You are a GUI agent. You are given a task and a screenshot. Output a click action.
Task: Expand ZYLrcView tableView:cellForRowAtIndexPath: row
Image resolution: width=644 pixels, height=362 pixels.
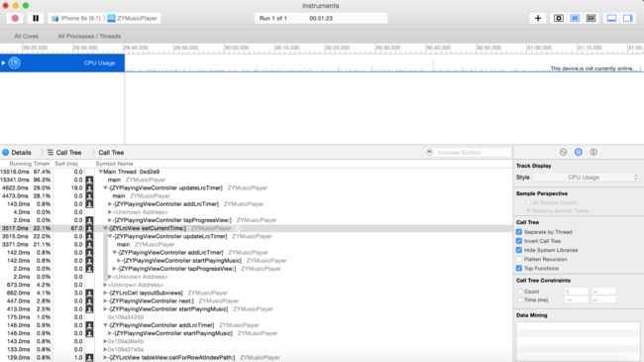coord(105,357)
